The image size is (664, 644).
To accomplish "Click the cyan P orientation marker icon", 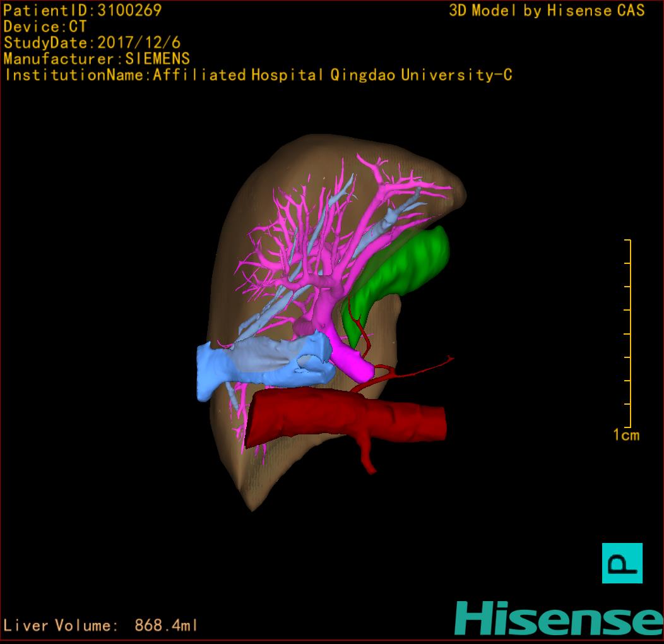I will (622, 563).
